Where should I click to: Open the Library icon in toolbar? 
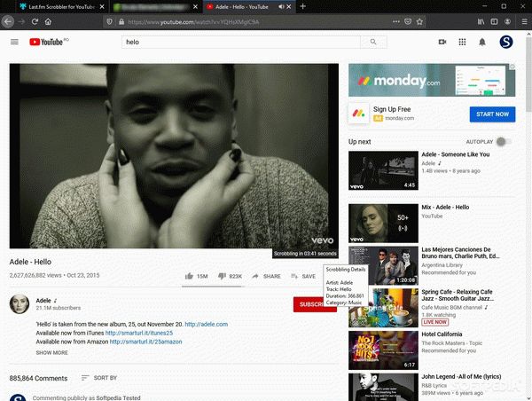(481, 21)
